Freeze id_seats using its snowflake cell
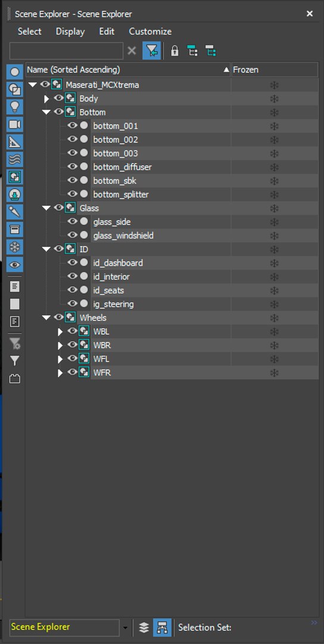This screenshot has width=324, height=644. (274, 290)
